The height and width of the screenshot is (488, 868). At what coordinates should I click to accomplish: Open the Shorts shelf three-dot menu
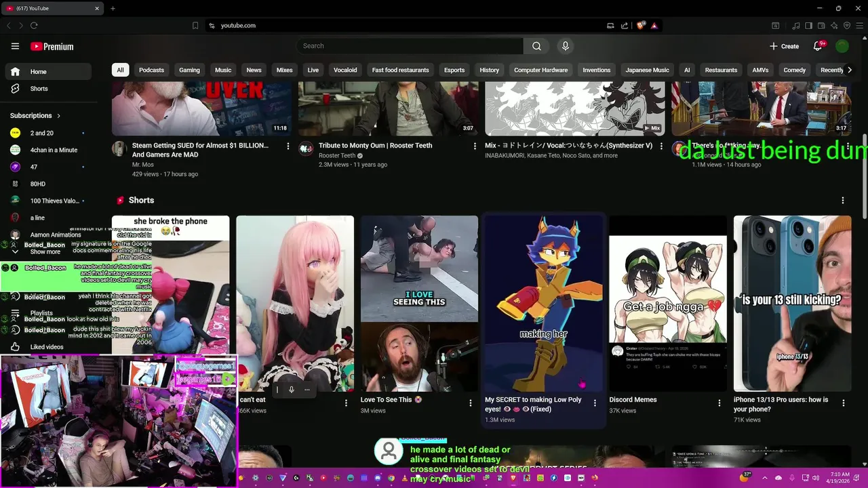843,201
